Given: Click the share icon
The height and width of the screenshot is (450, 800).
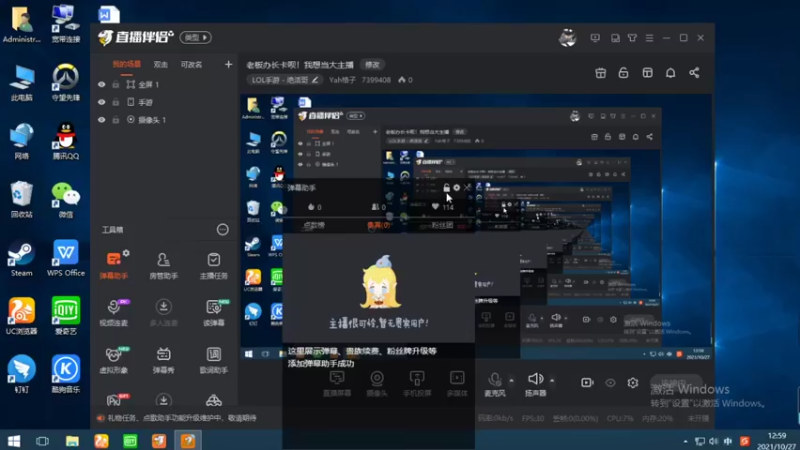Looking at the screenshot, I should coord(694,73).
